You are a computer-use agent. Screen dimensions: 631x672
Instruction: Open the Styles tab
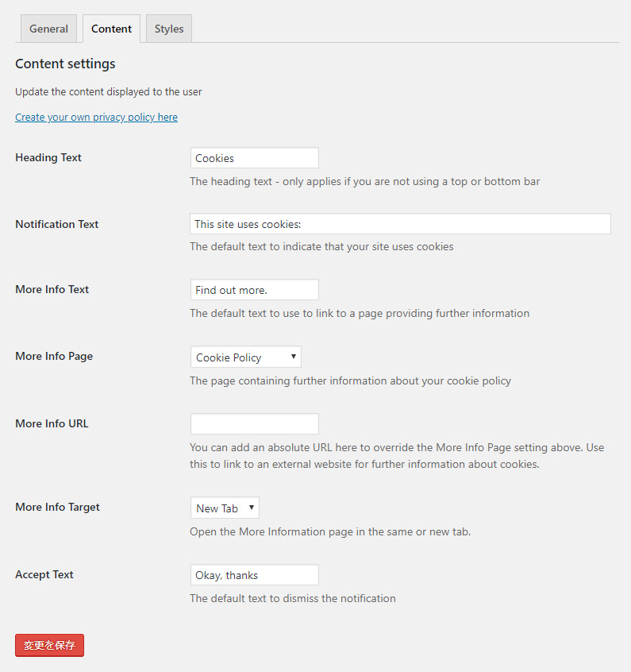point(169,29)
